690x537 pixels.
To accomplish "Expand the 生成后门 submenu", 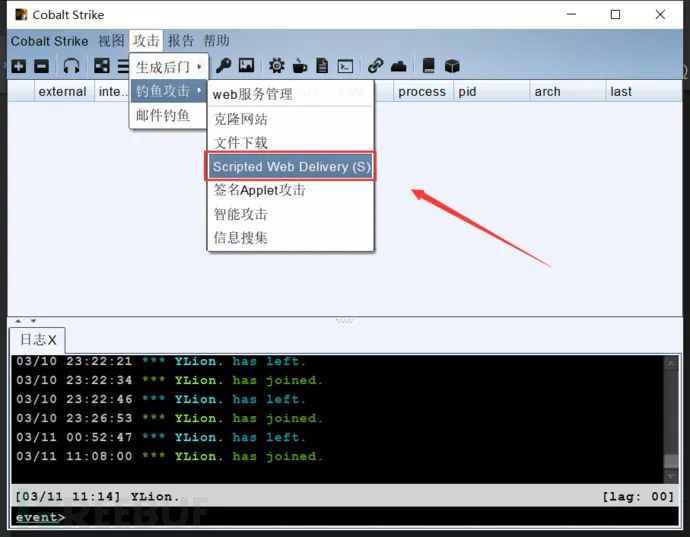I will (169, 67).
